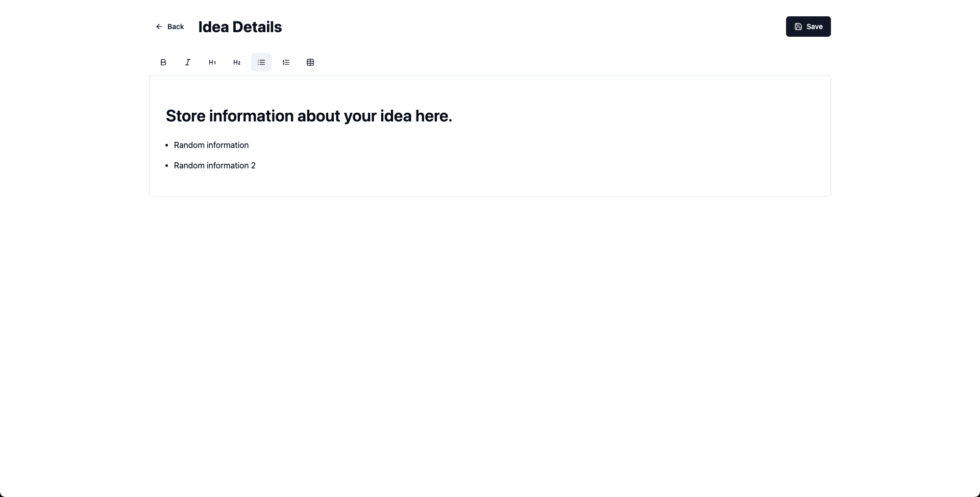This screenshot has width=980, height=497.
Task: Save the idea details
Action: (x=808, y=27)
